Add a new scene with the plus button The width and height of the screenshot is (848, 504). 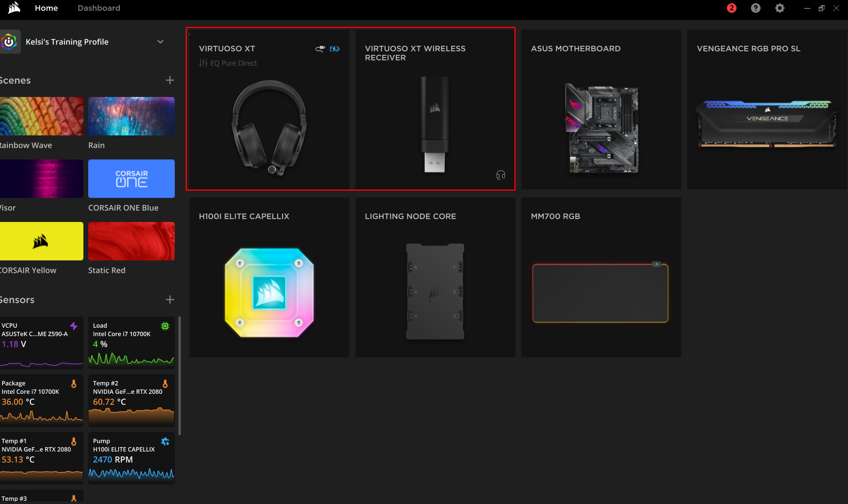point(170,80)
